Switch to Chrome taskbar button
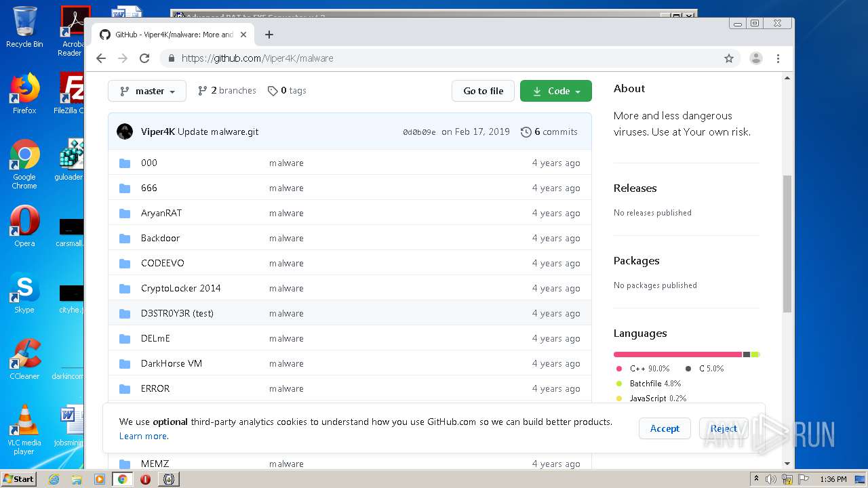Viewport: 868px width, 488px height. (123, 479)
